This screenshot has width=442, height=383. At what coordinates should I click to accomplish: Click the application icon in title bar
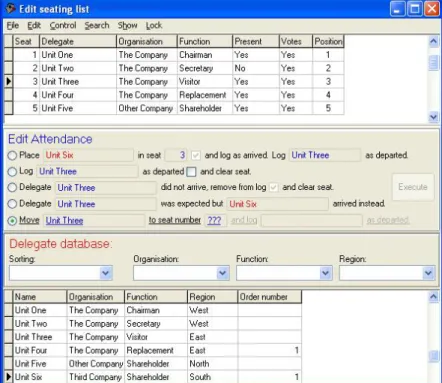point(10,8)
